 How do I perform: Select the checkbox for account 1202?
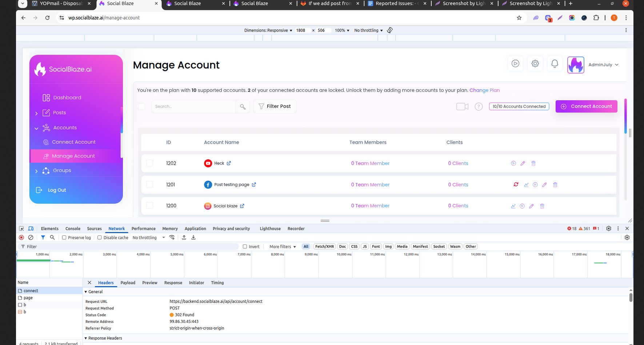pos(149,163)
